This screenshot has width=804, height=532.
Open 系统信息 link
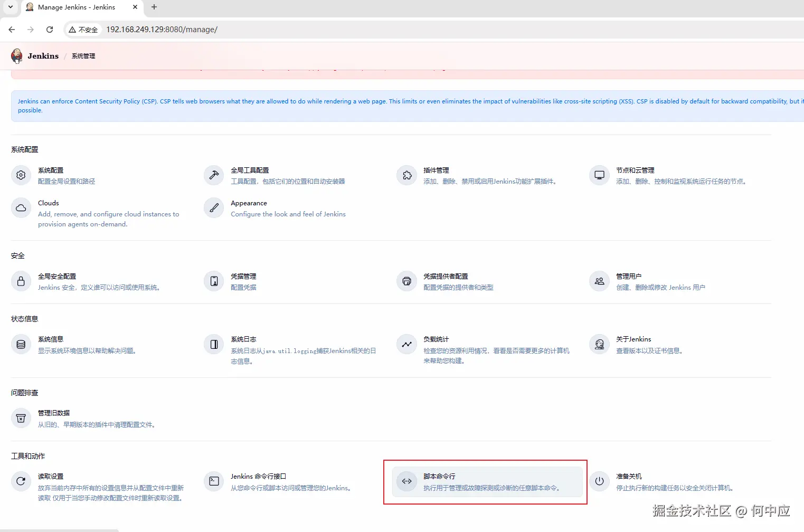51,339
